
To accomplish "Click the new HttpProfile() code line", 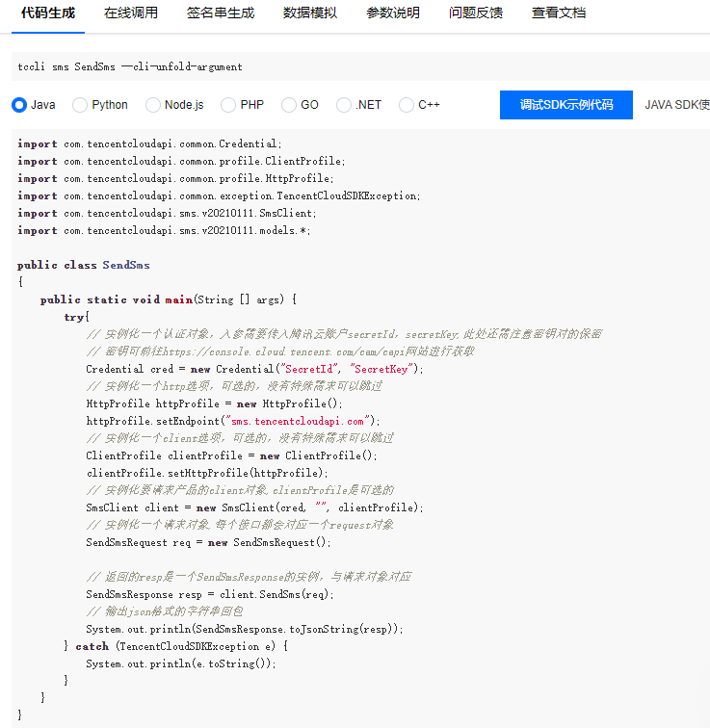I will coord(214,403).
